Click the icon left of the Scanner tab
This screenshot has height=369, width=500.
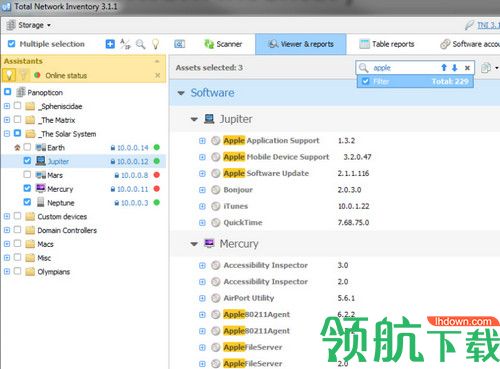179,44
